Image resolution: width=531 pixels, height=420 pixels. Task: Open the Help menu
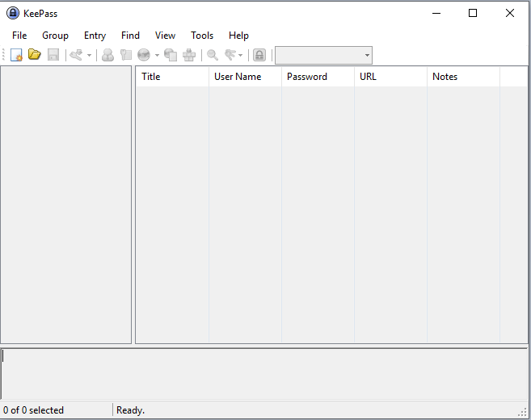238,36
